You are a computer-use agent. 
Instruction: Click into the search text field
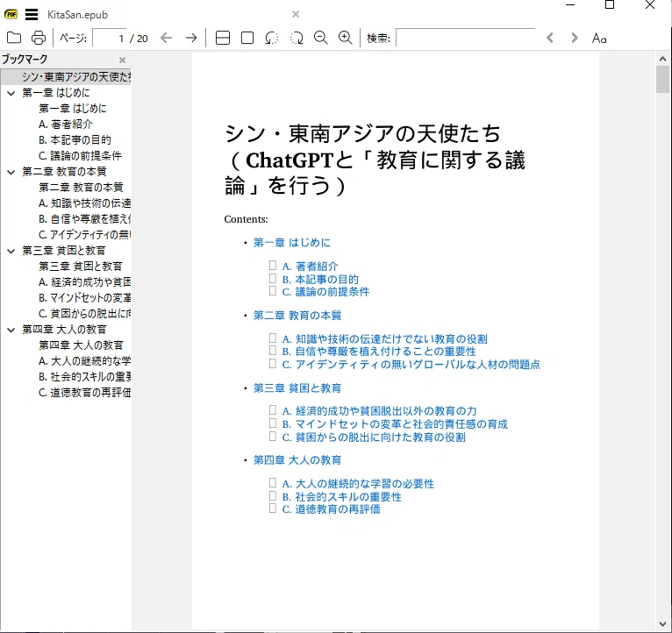466,38
